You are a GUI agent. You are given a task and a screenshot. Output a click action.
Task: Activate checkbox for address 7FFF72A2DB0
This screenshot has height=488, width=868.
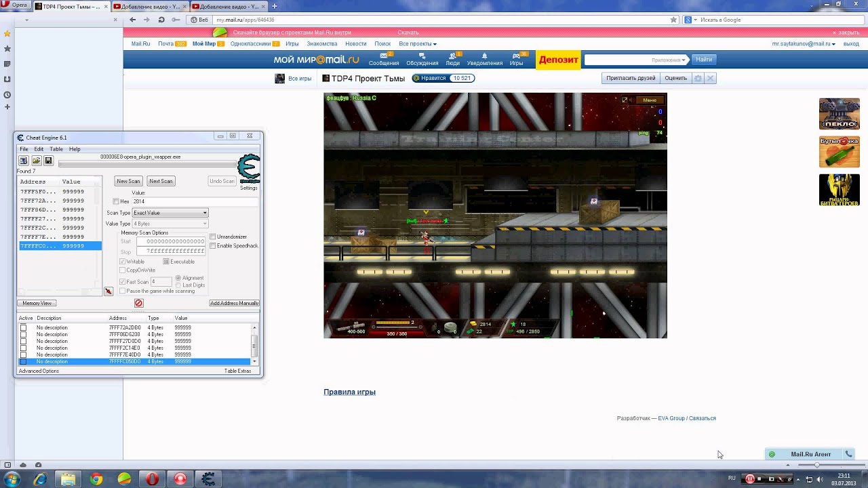pyautogui.click(x=23, y=327)
